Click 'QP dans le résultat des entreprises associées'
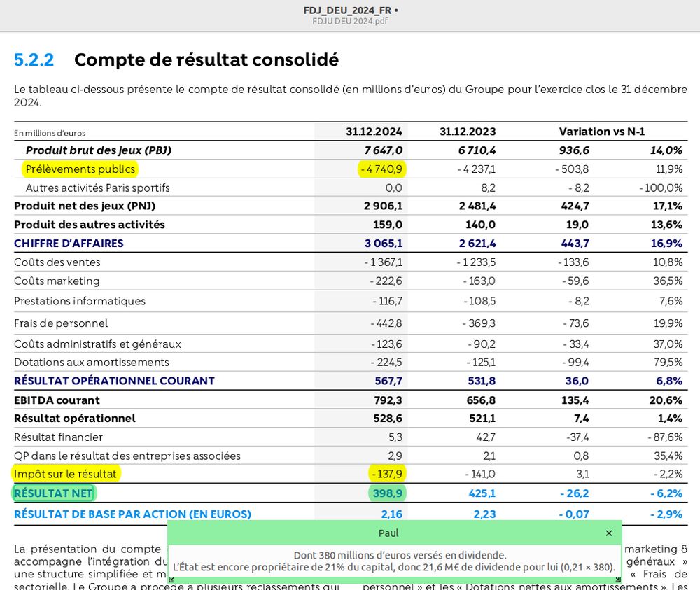This screenshot has width=700, height=590. click(x=127, y=456)
